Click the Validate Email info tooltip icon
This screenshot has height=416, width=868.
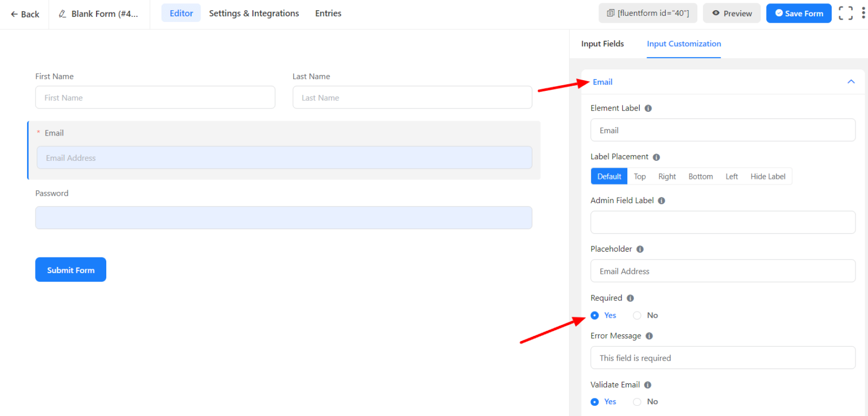(647, 384)
